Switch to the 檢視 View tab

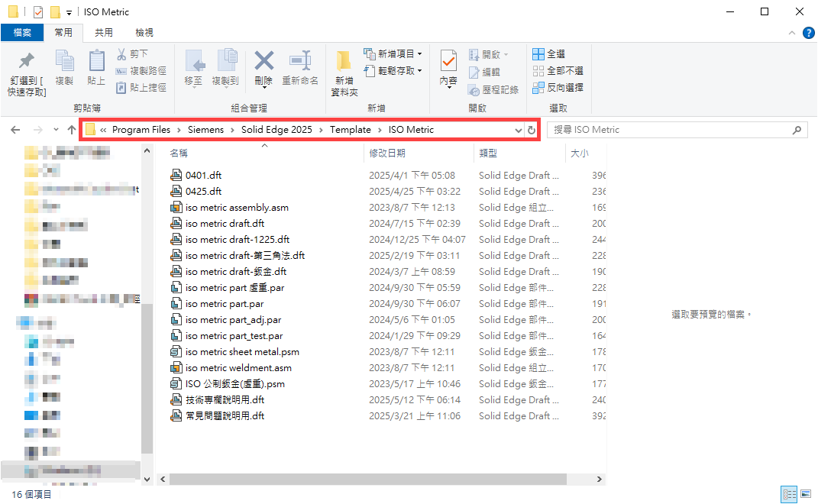pyautogui.click(x=144, y=32)
